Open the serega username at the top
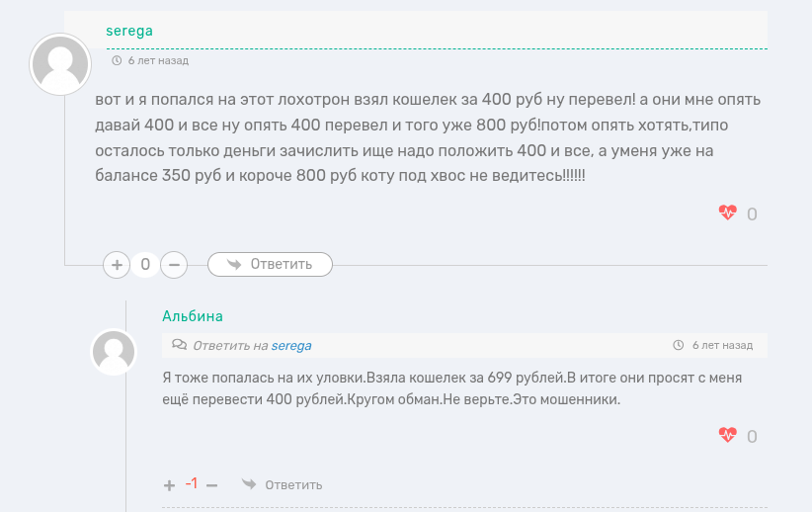This screenshot has height=512, width=812. tap(129, 31)
